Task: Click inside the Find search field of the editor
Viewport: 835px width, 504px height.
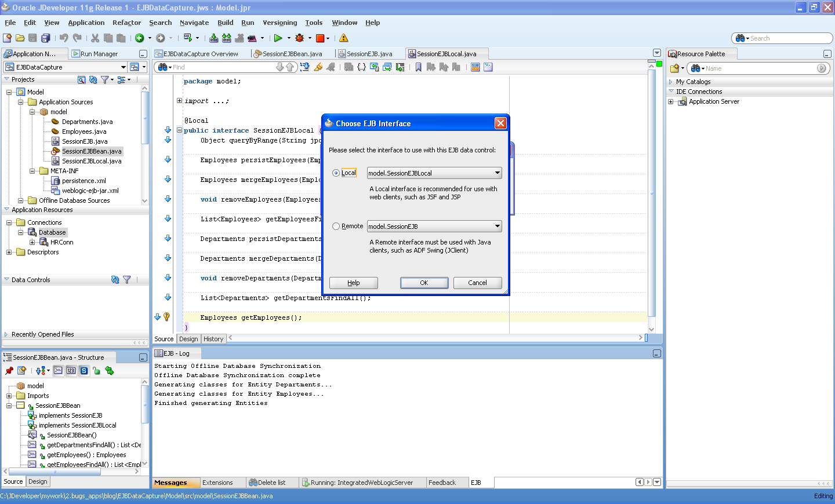Action: click(x=232, y=67)
